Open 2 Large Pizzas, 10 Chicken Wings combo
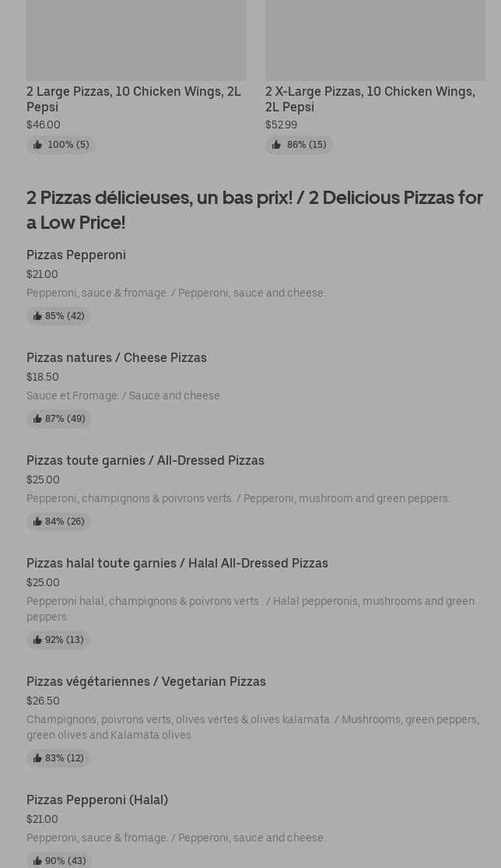The height and width of the screenshot is (868, 501). click(x=134, y=99)
